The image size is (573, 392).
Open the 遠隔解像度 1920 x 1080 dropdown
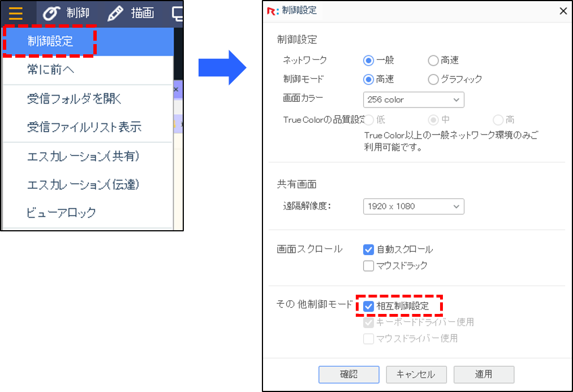(x=413, y=206)
